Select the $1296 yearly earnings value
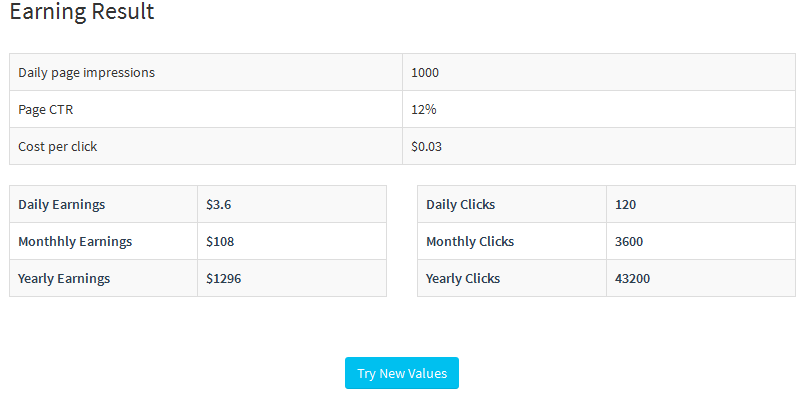Viewport: 801px width, 406px height. pos(224,278)
